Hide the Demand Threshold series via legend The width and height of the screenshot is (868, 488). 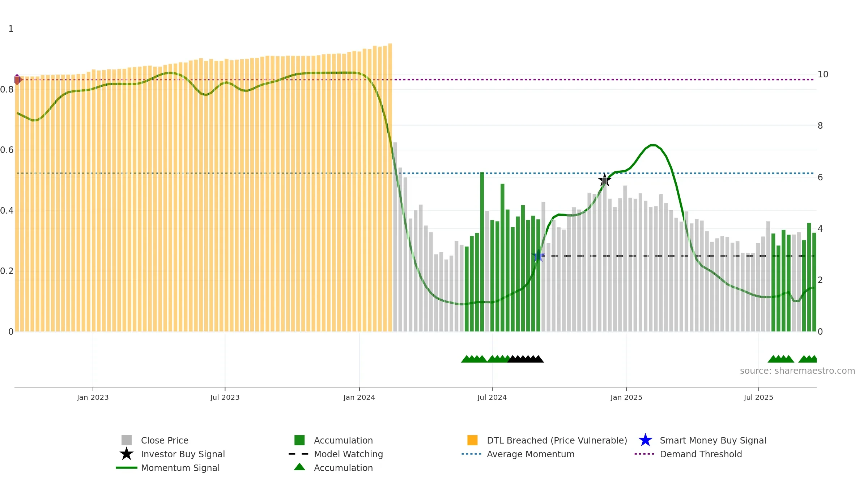[x=701, y=454]
